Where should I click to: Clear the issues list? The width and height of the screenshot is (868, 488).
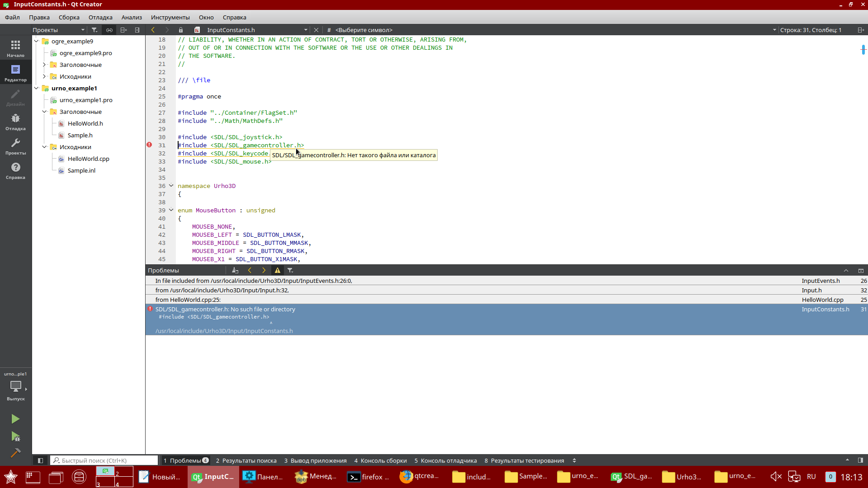(x=235, y=270)
